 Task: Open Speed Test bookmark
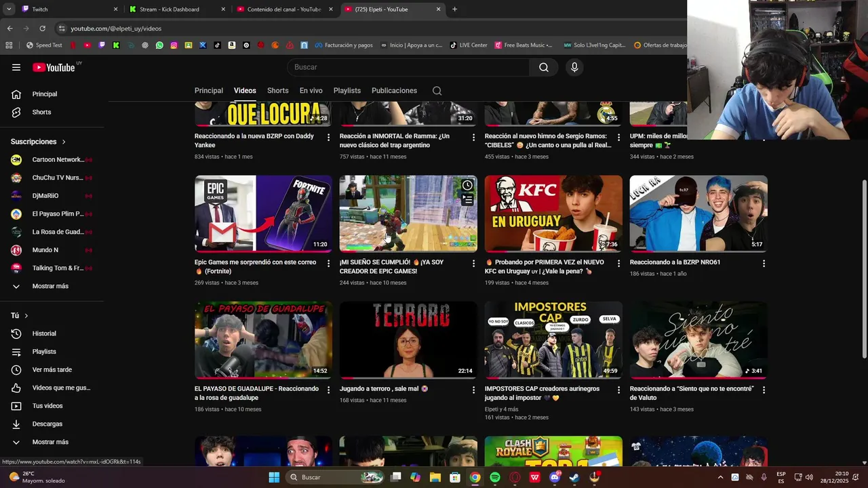pos(44,45)
